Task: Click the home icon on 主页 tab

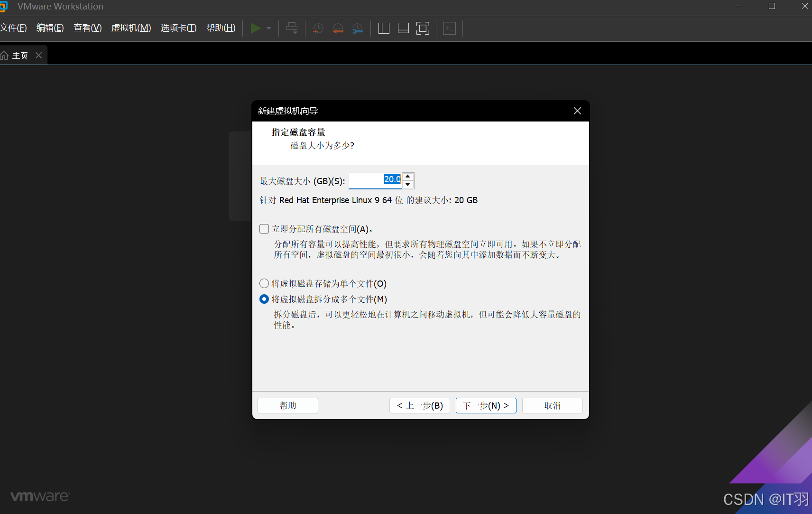Action: [4, 56]
